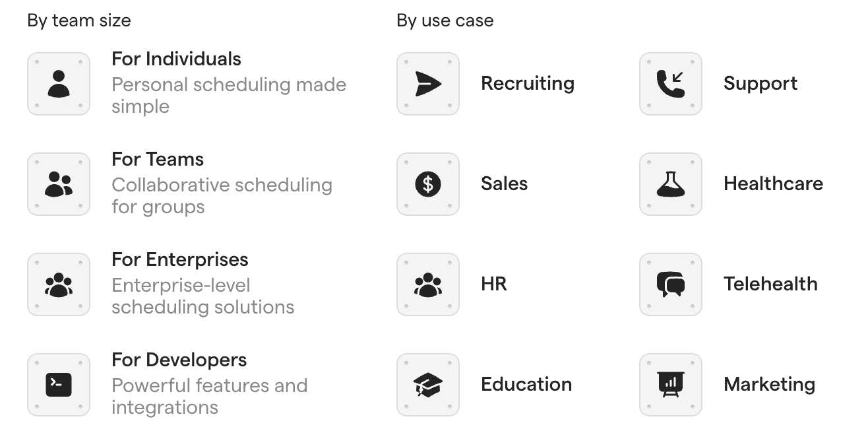Navigate to the Education use case
This screenshot has width=868, height=429.
(526, 385)
